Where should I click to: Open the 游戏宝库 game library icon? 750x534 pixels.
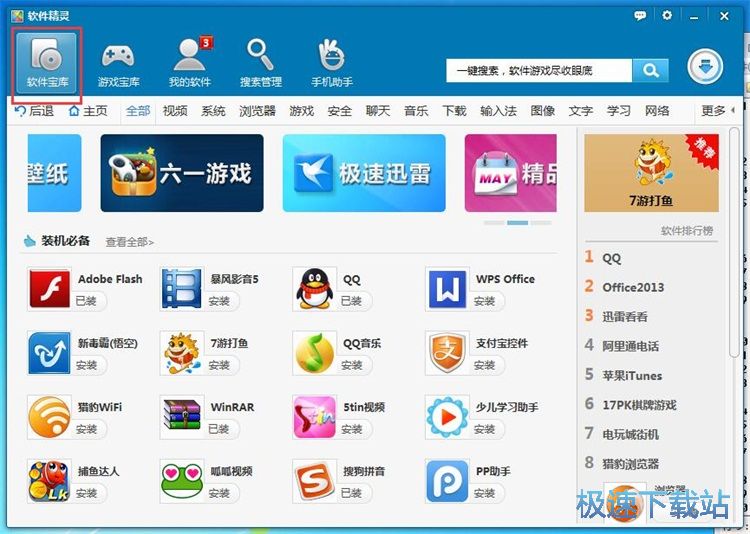tap(118, 62)
